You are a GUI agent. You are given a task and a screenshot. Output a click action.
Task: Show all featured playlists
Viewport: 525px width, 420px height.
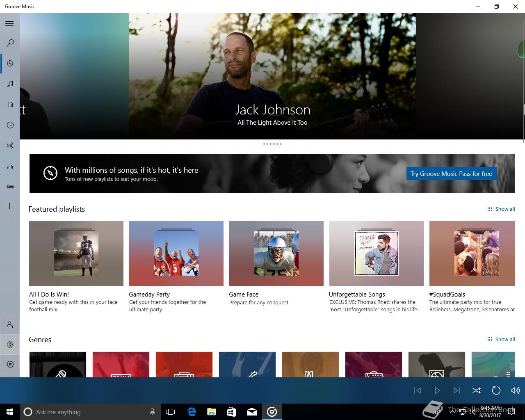501,209
